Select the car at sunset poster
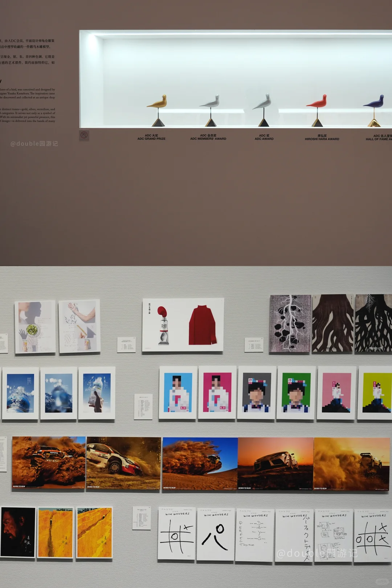This screenshot has width=392, height=588. point(275,464)
